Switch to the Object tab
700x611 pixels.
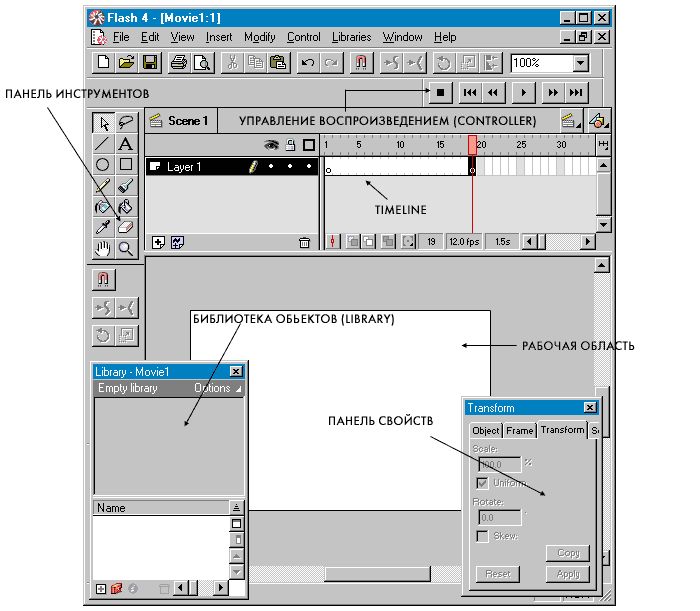[486, 431]
